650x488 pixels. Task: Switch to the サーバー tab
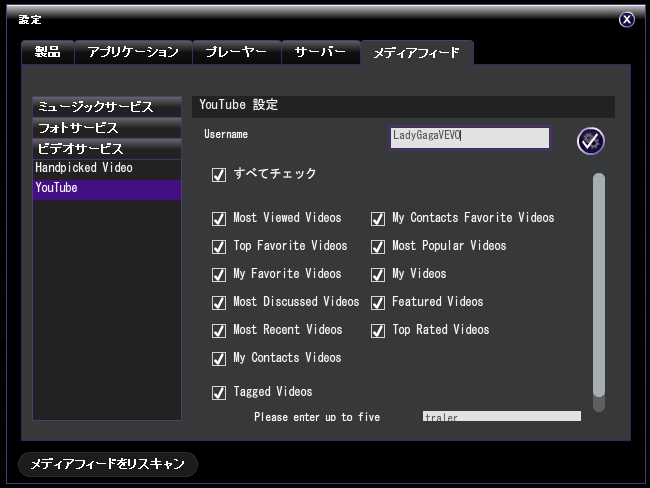321,52
